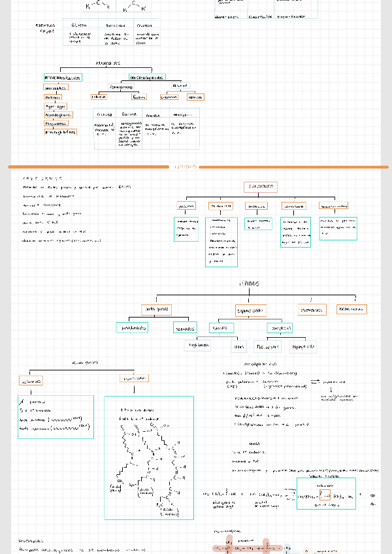Click the orange Glucógeno box under Reserva
This screenshot has width=392, height=554.
pos(169,97)
